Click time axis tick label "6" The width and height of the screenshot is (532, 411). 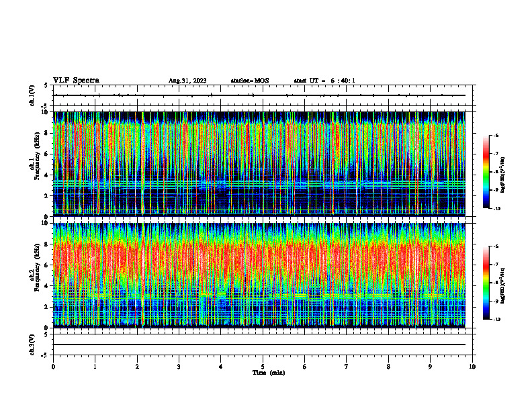point(305,367)
